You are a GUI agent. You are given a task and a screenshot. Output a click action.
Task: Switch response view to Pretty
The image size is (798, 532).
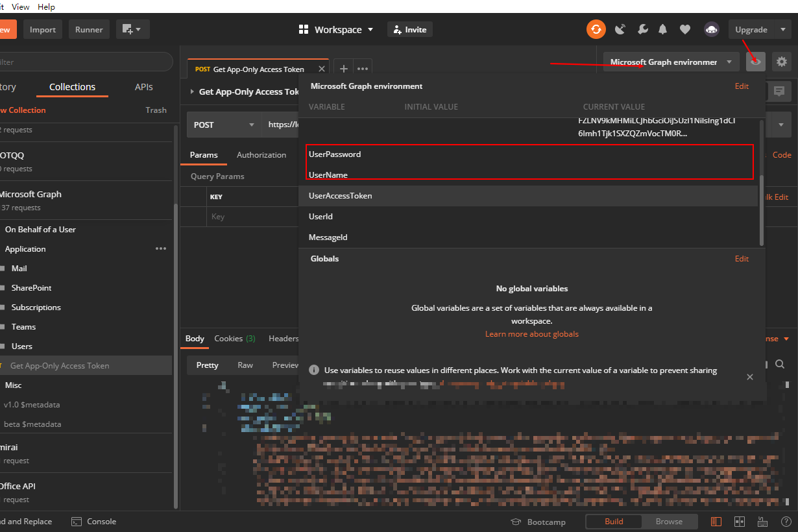(208, 365)
